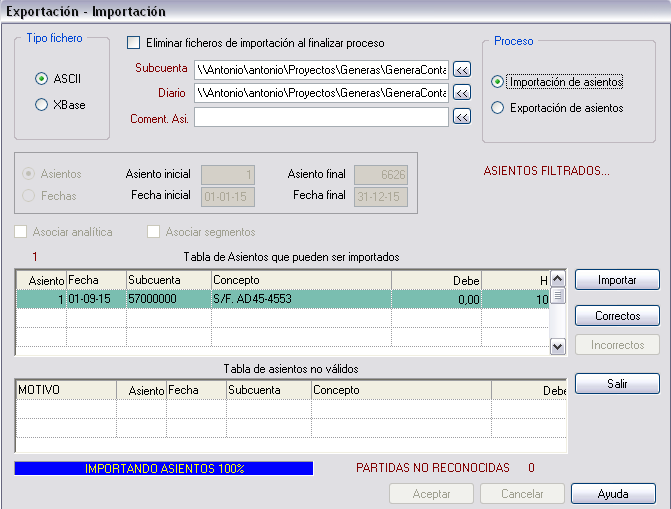Click the Fecha column header in importable table
Image resolution: width=671 pixels, height=509 pixels.
click(x=96, y=280)
